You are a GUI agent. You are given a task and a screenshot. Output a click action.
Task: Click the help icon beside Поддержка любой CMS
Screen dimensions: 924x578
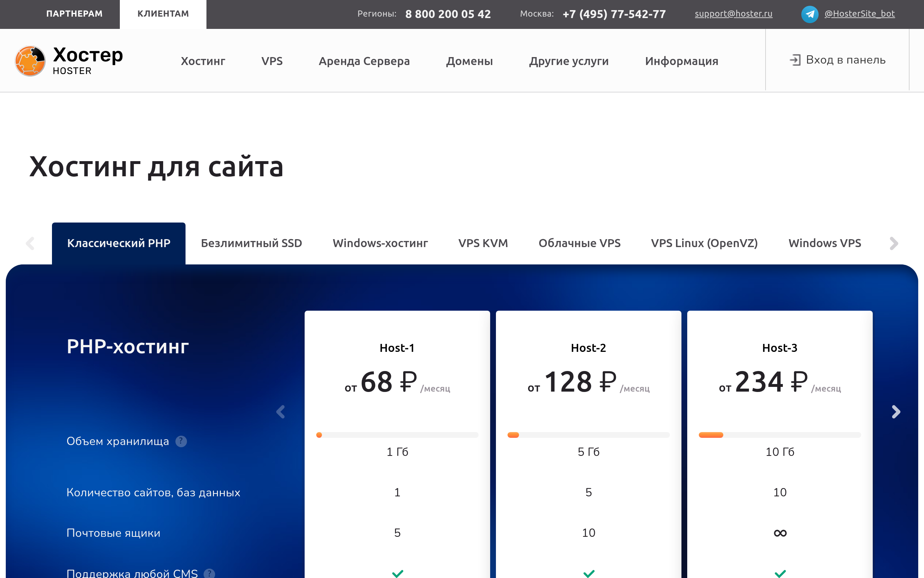[209, 573]
